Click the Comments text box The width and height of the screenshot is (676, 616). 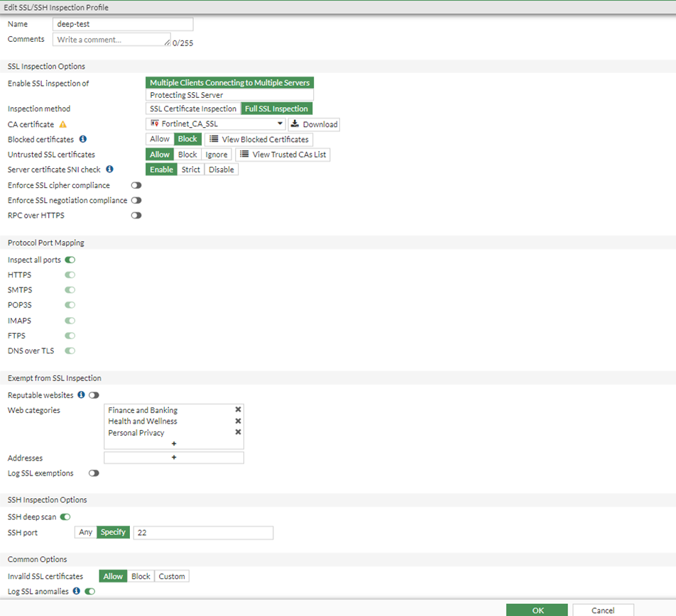point(111,40)
